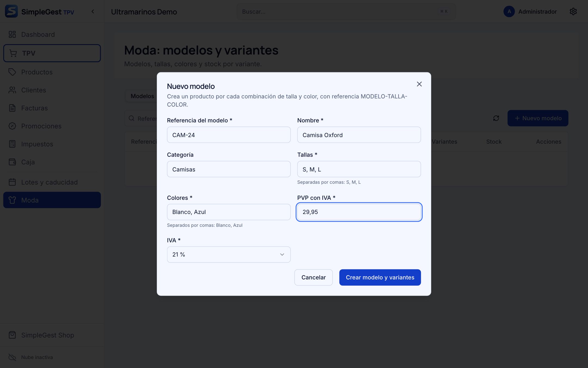Click the PVP con IVA field

click(x=359, y=212)
